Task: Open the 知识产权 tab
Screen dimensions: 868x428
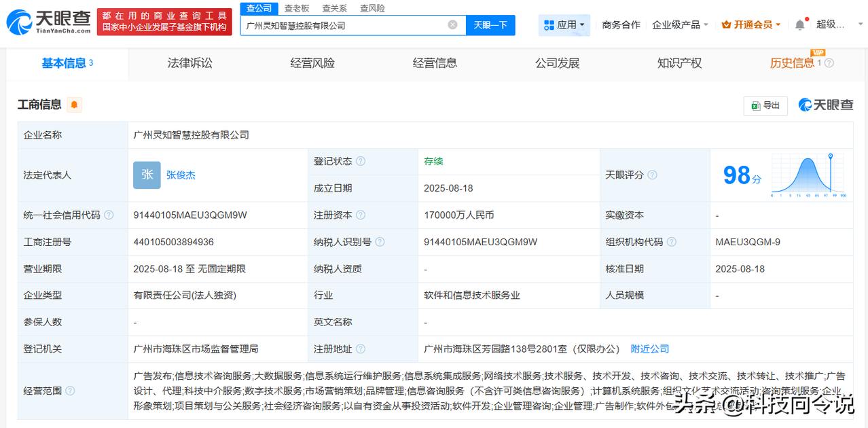Action: tap(679, 63)
